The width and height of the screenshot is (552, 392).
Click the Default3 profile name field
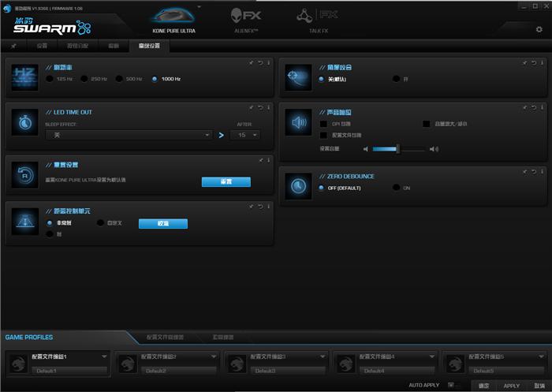click(x=288, y=371)
